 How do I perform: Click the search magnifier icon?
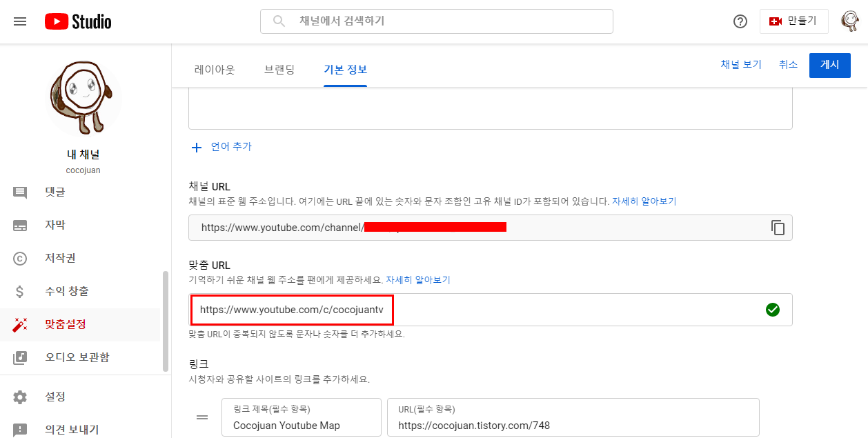pos(279,21)
